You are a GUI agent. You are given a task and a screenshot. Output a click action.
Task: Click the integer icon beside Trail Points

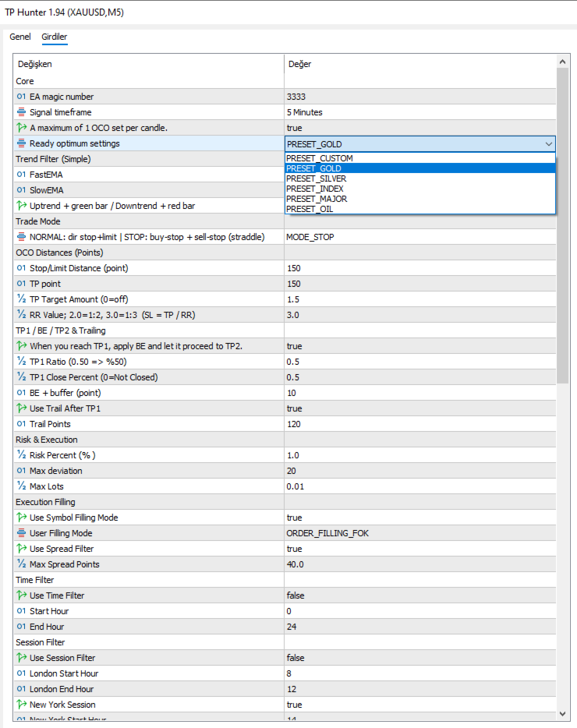tap(21, 424)
